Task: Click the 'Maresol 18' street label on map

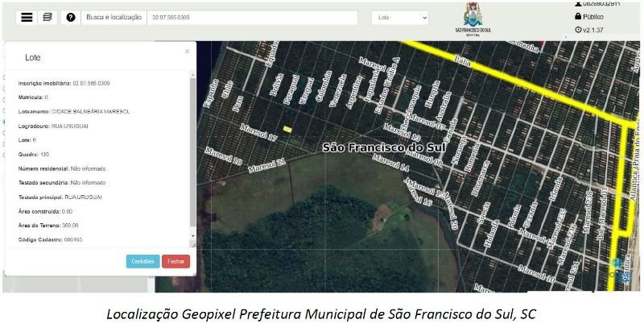Action: coord(224,156)
